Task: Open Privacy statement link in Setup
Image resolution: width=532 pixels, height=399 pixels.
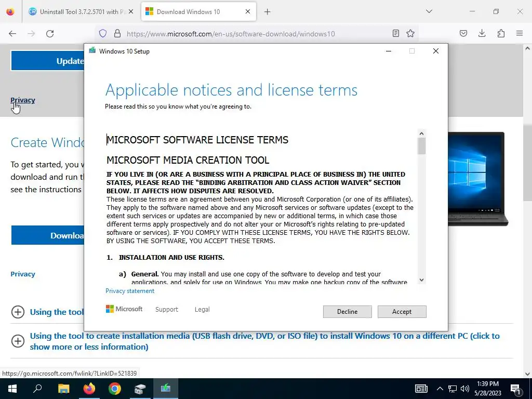Action: tap(129, 291)
